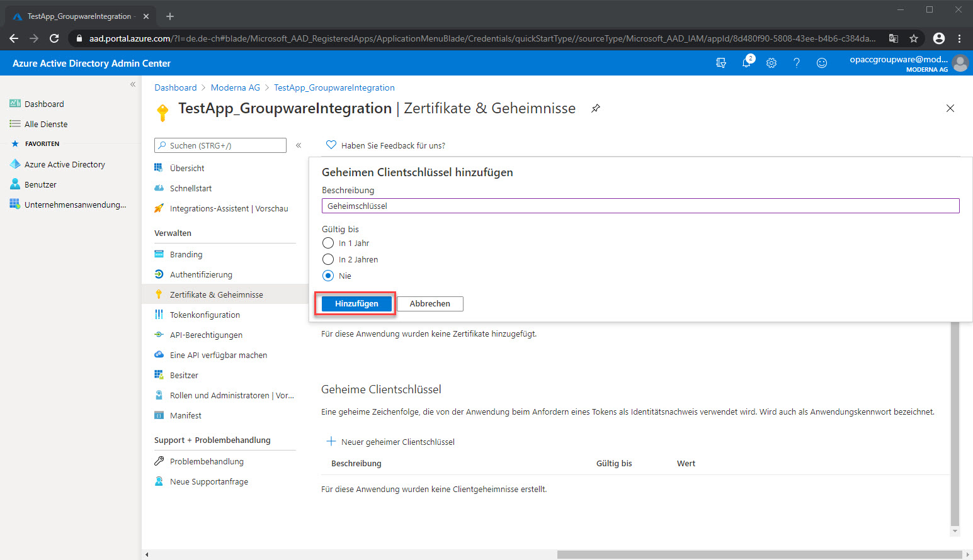Click the Beschreibung column header
The width and height of the screenshot is (973, 560).
click(x=356, y=463)
